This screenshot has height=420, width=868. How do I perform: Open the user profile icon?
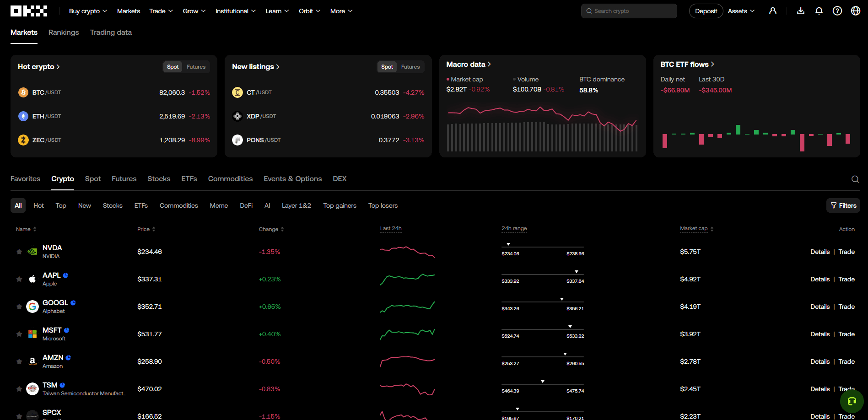(773, 11)
